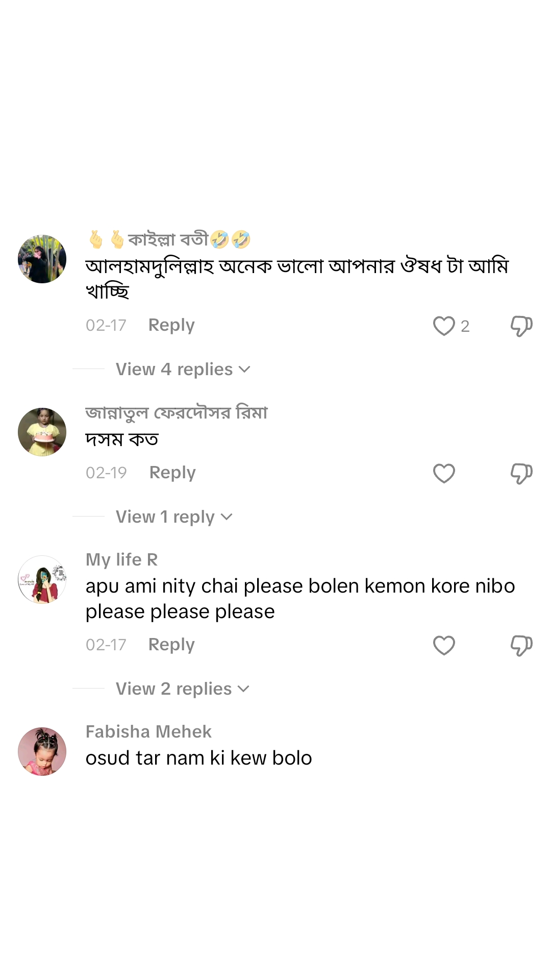This screenshot has width=551, height=980.
Task: Dislike the দসম কত comment
Action: (521, 473)
